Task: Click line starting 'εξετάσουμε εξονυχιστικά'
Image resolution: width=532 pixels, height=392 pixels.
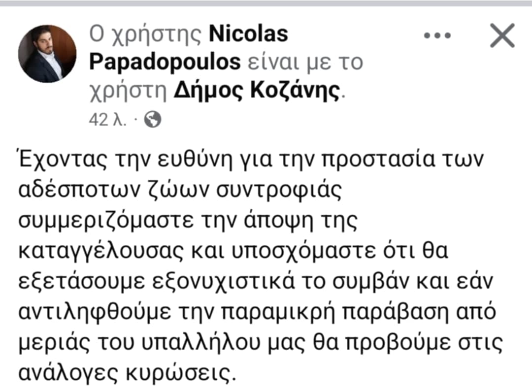Action: 256,282
